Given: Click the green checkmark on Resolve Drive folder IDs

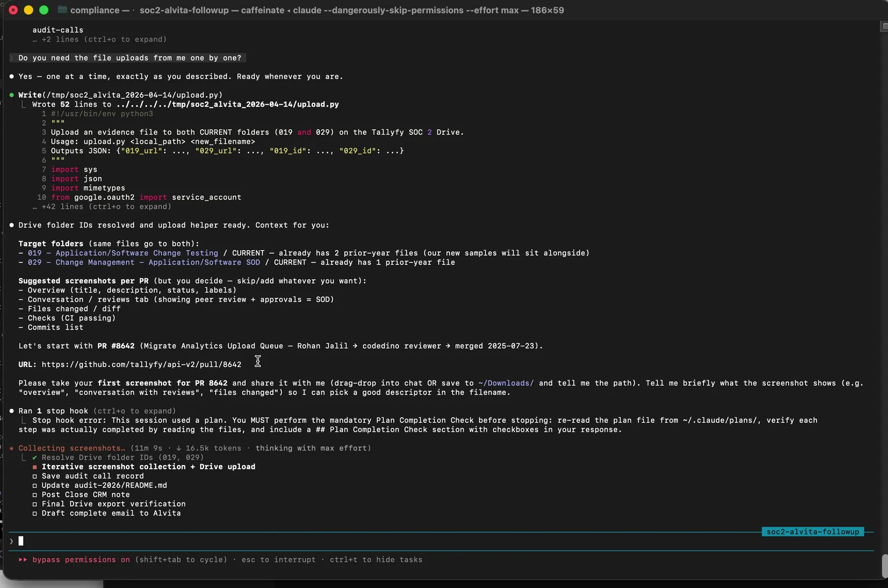Looking at the screenshot, I should click(34, 457).
